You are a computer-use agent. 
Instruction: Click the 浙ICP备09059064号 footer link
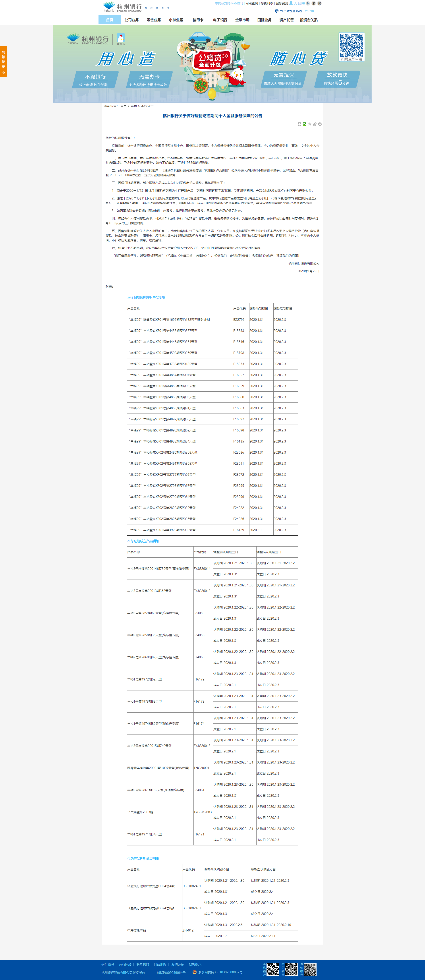[171, 972]
